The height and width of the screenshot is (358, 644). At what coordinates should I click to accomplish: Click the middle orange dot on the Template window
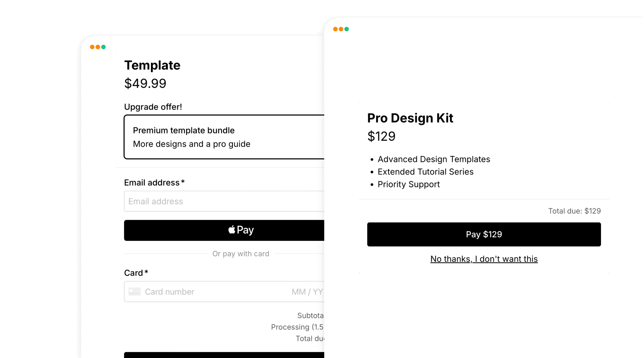click(98, 47)
